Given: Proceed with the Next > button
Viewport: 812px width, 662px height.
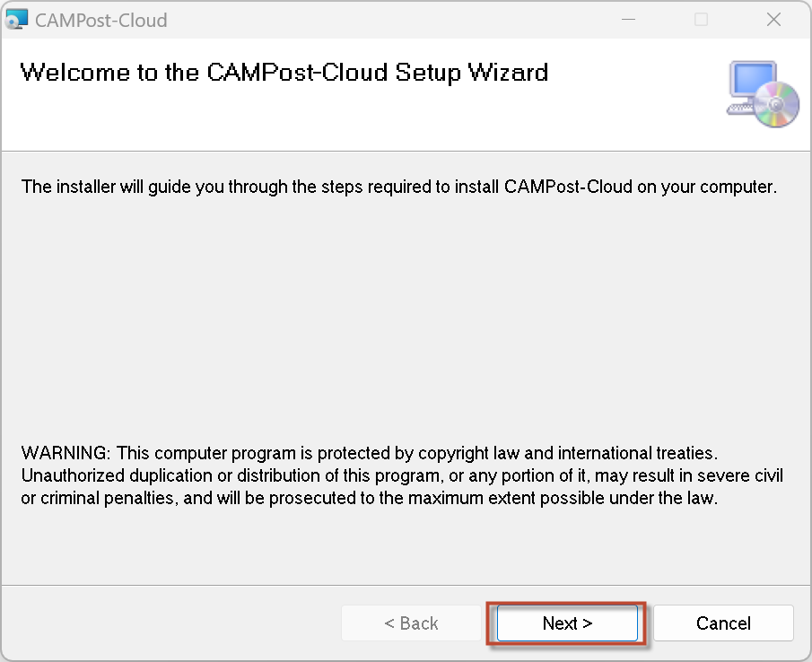Looking at the screenshot, I should coord(567,623).
